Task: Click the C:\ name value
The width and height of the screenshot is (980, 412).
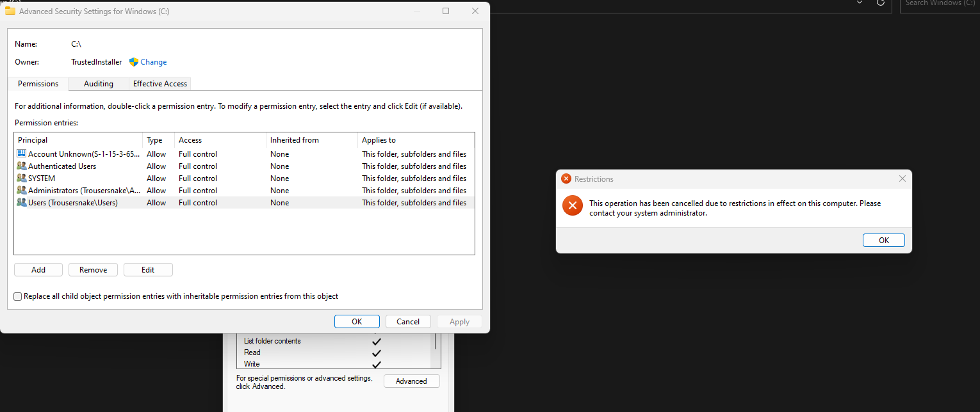Action: click(x=76, y=44)
